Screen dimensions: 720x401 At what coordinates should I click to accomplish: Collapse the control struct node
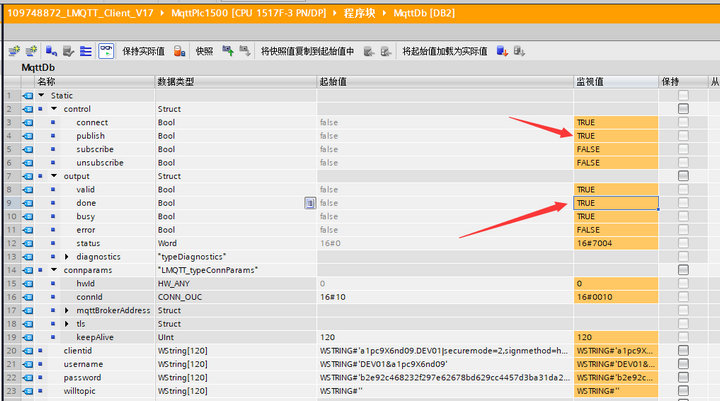click(x=54, y=109)
